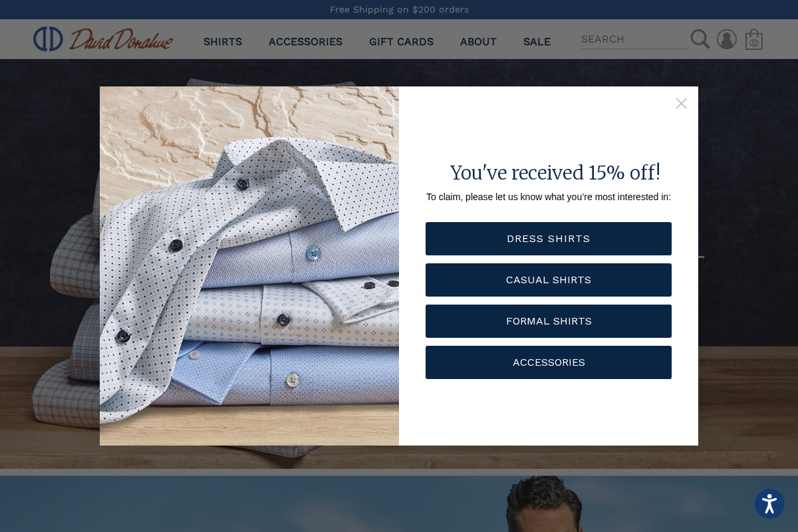Open the shopping bag cart icon
Image resolution: width=798 pixels, height=532 pixels.
tap(754, 39)
